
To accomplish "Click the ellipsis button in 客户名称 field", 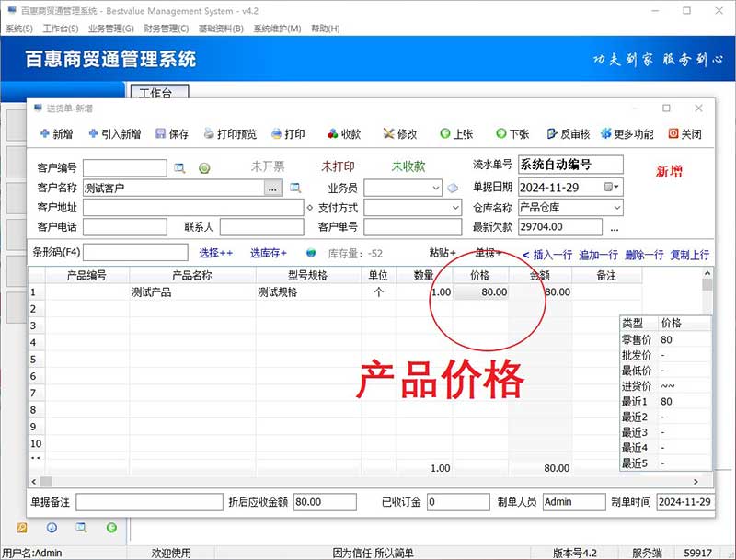I will pyautogui.click(x=272, y=189).
